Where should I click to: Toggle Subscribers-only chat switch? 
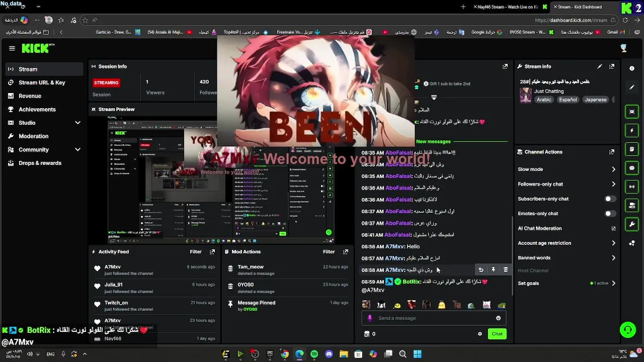click(610, 199)
